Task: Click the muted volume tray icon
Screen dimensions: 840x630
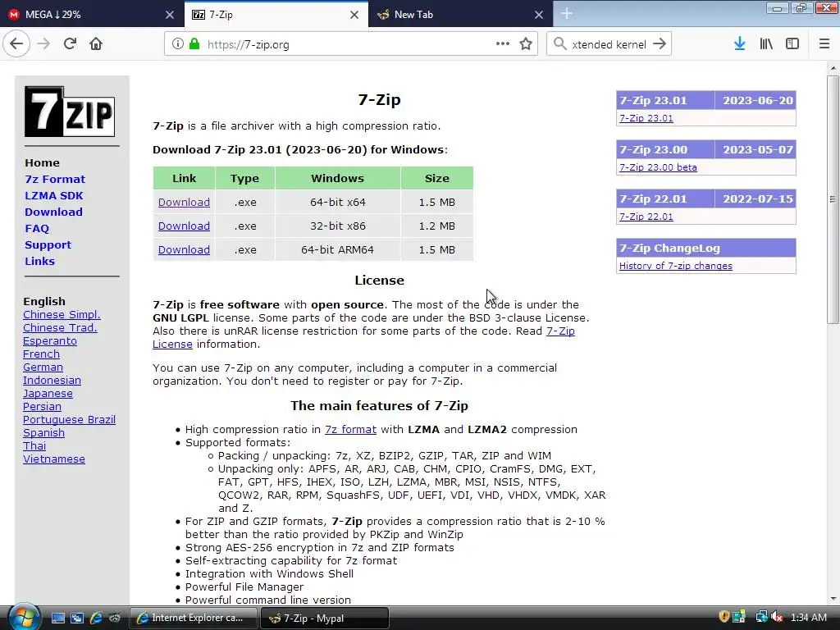Action: (x=777, y=617)
